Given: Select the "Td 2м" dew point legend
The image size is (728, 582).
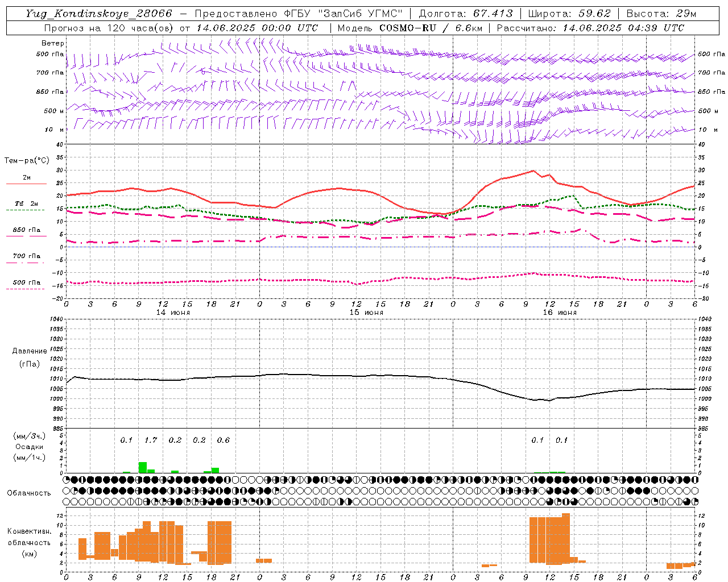Looking at the screenshot, I should pyautogui.click(x=27, y=203).
